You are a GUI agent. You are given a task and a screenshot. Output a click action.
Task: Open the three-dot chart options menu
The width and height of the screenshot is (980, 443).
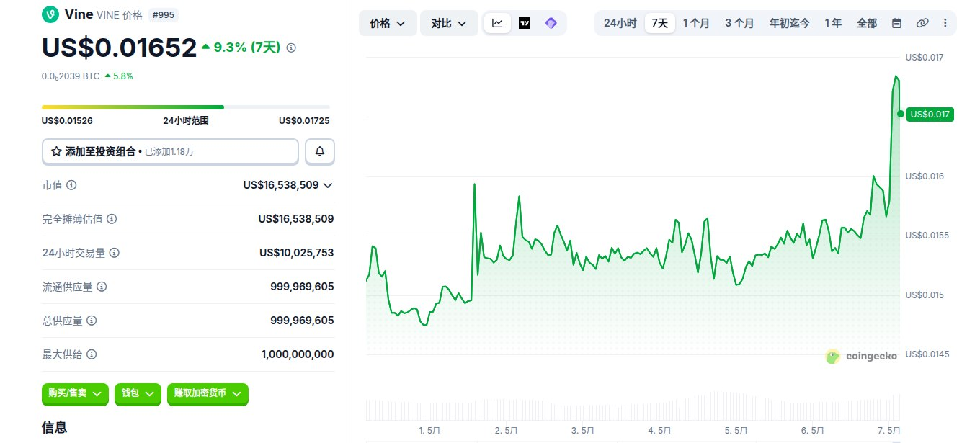click(945, 23)
